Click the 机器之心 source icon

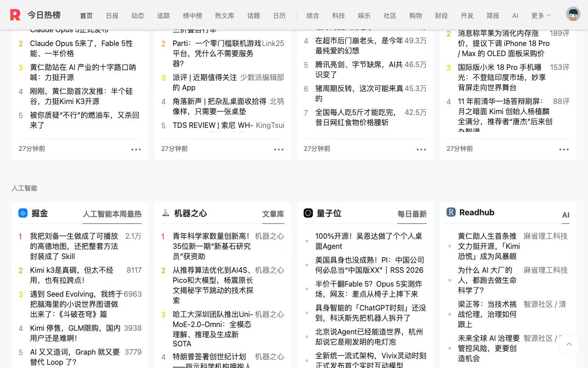point(166,213)
